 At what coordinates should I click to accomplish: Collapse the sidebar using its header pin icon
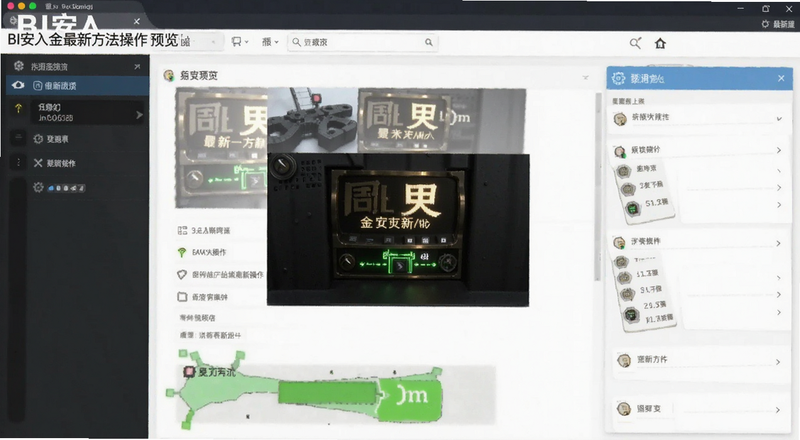point(137,66)
